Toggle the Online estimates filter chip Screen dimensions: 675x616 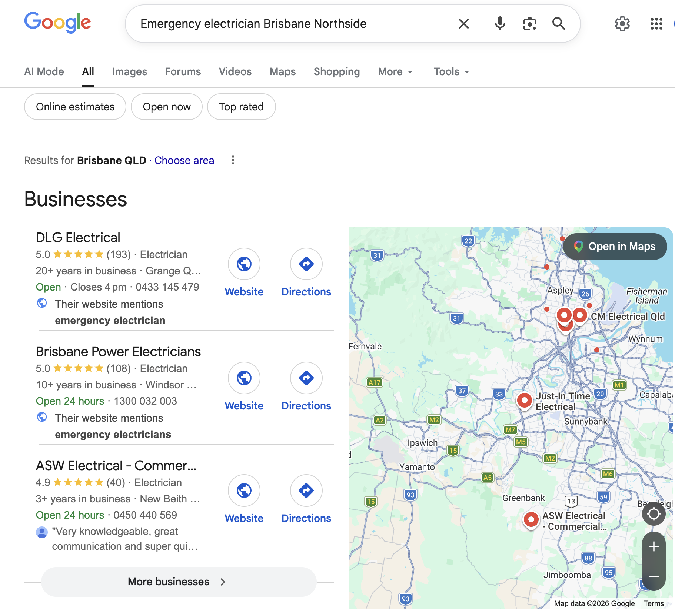coord(75,107)
